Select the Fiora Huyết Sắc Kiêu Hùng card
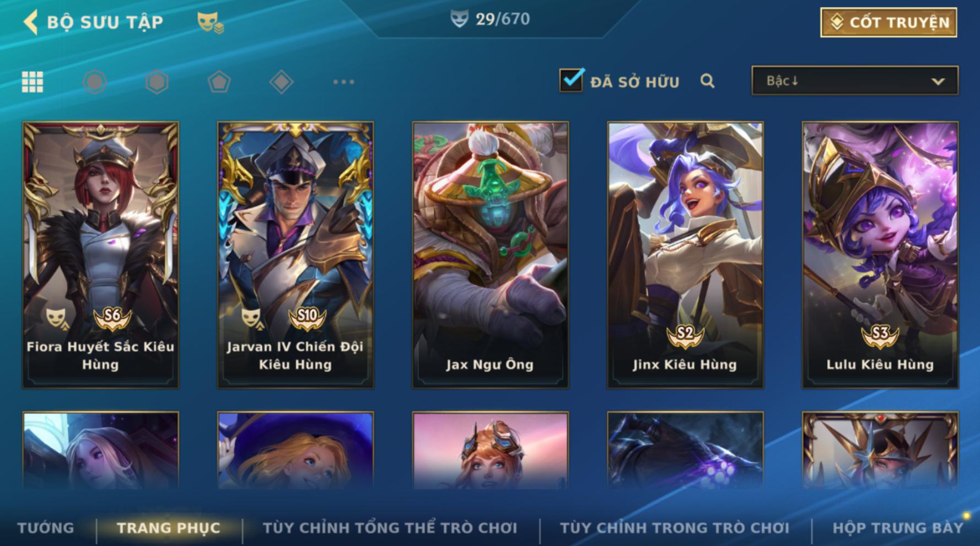Viewport: 980px width, 546px height. (100, 255)
